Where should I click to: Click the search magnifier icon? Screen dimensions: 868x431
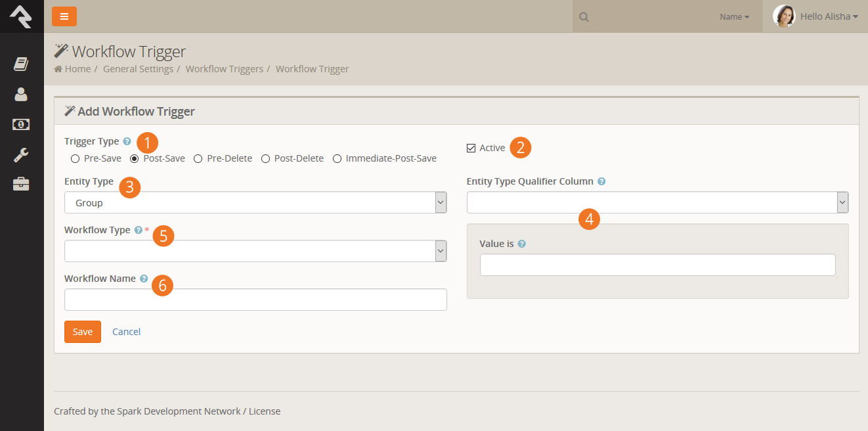[x=584, y=17]
